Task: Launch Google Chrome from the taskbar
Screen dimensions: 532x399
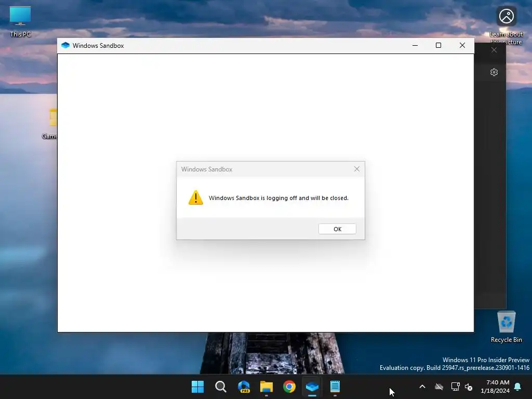Action: pos(289,387)
